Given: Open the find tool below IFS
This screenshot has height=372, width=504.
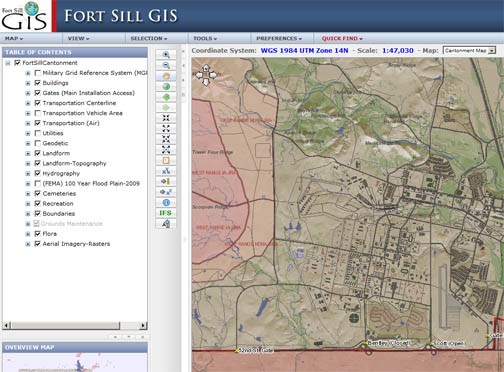Looking at the screenshot, I should (166, 224).
